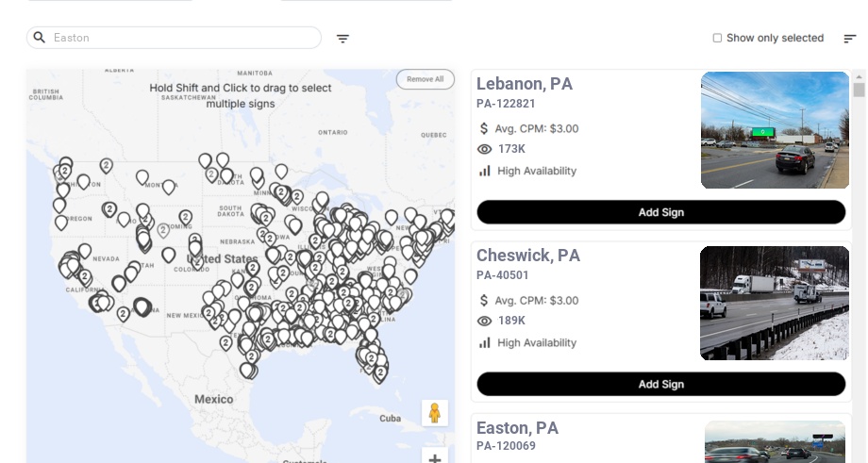Add the Lebanon, PA sign
The height and width of the screenshot is (463, 868).
[x=660, y=212]
